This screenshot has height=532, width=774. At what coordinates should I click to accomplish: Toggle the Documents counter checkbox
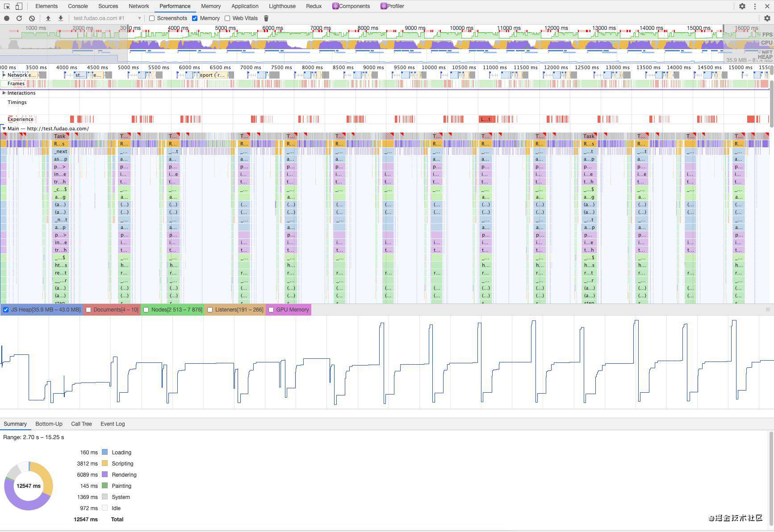88,310
